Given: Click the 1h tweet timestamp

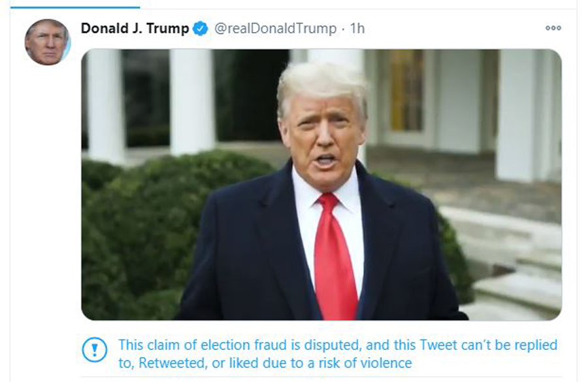Looking at the screenshot, I should 357,29.
